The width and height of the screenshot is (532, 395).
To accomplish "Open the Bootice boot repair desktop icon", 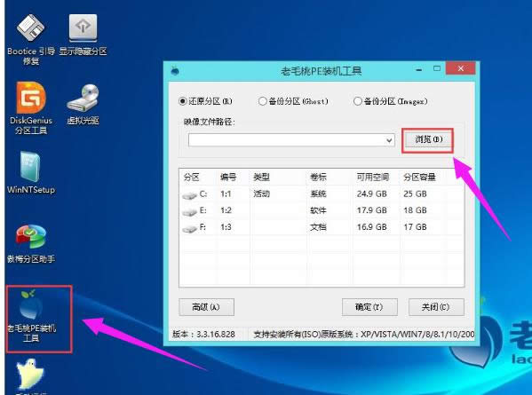I will 30,39.
